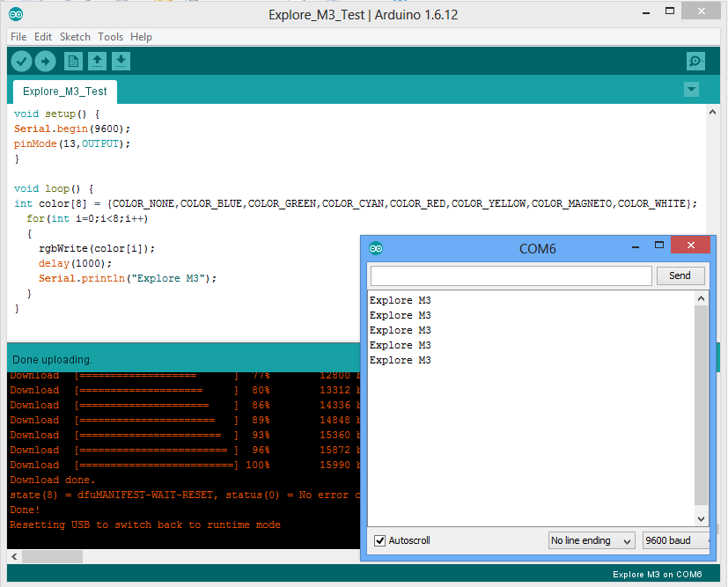Save the sketch with the down-arrow icon

point(121,62)
